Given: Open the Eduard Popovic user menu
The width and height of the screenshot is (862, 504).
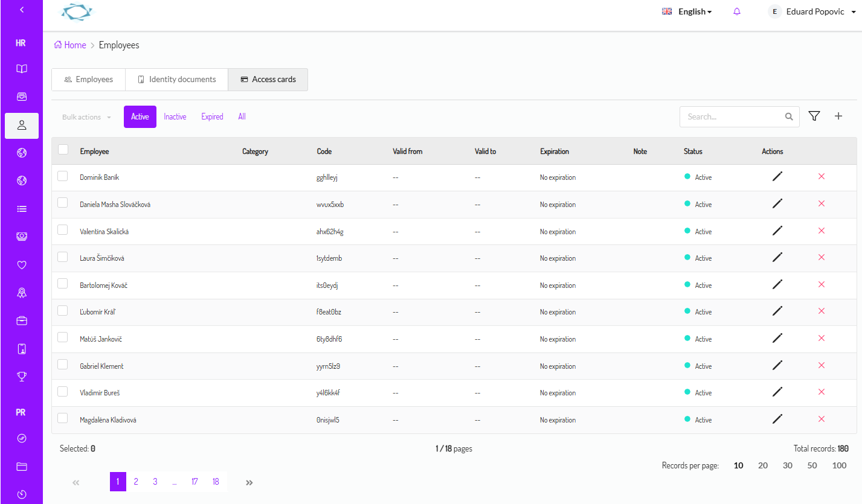Looking at the screenshot, I should pos(812,11).
